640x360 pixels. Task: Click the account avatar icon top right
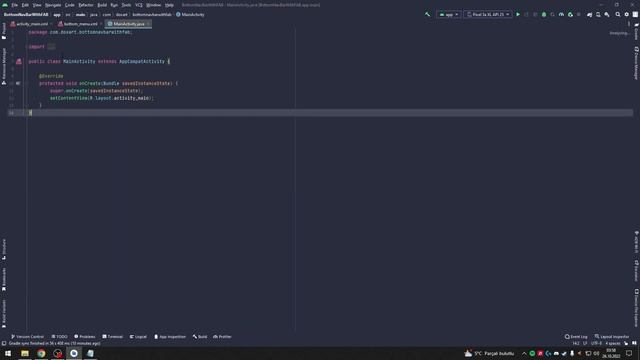coord(635,14)
